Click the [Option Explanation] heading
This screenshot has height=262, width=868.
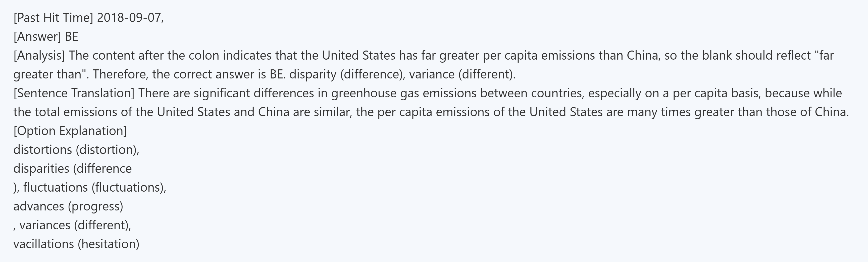(x=70, y=131)
